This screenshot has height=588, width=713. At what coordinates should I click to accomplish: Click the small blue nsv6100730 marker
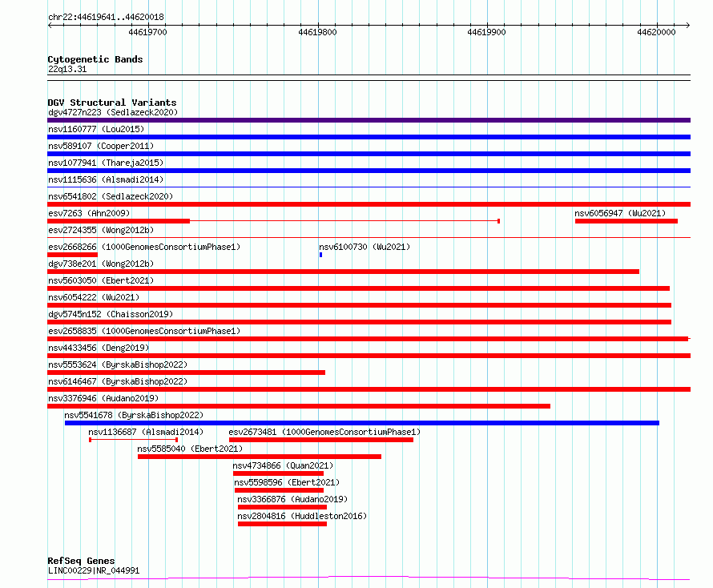320,255
